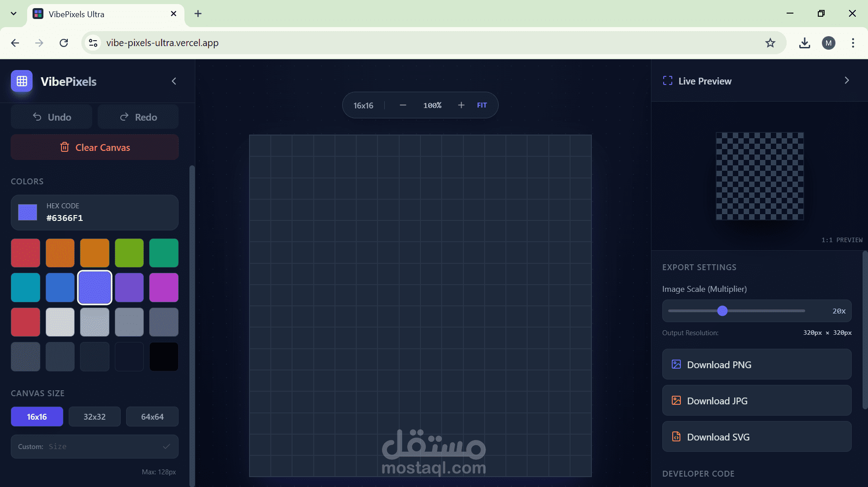Select the magenta color swatch
Viewport: 868px width, 487px height.
pos(164,287)
